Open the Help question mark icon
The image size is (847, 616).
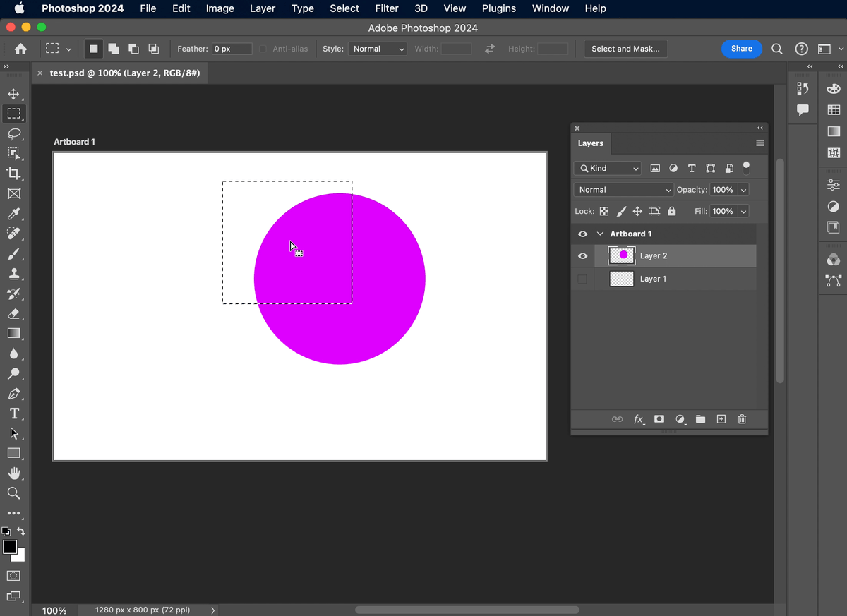(x=801, y=49)
